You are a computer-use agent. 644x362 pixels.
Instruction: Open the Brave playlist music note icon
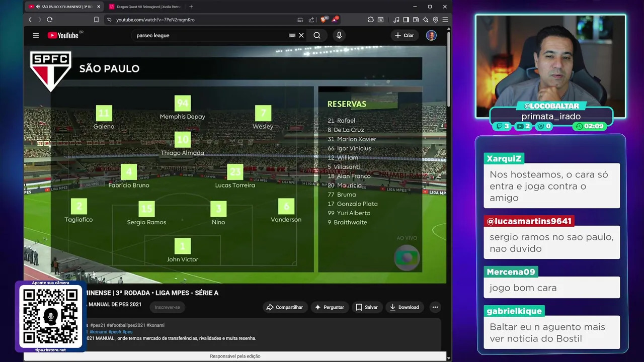pos(396,20)
